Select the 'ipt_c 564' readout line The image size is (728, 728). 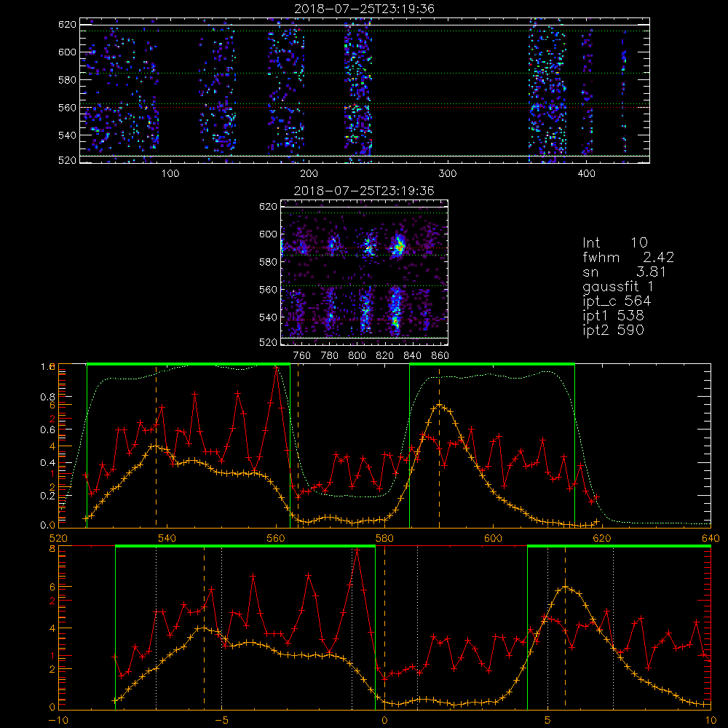coord(617,301)
